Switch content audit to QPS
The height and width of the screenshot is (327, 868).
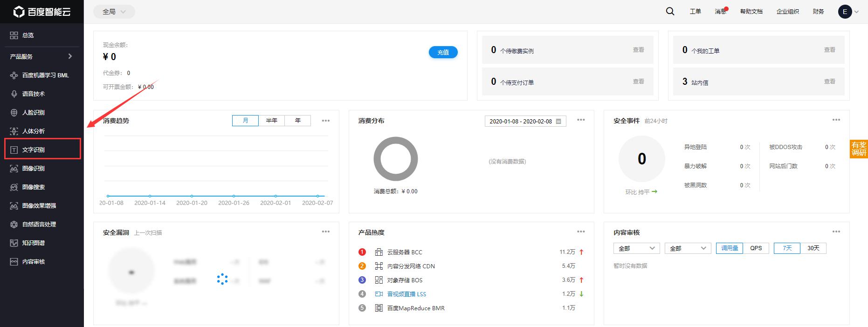756,248
